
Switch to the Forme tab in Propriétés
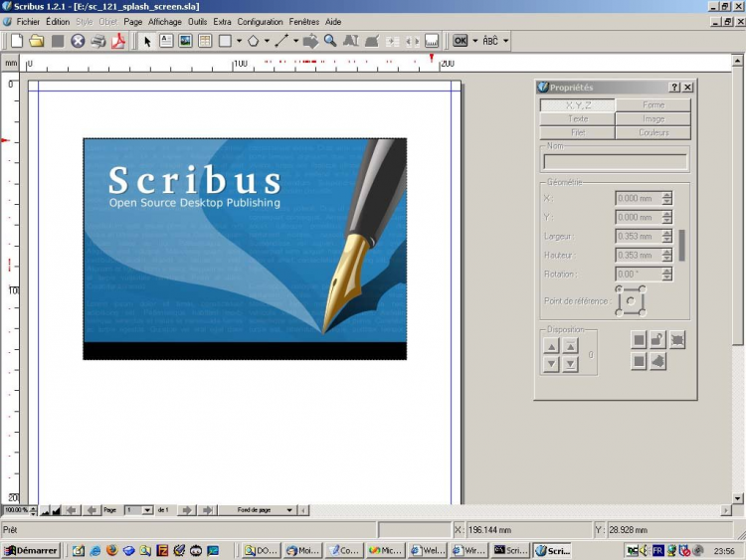[x=653, y=105]
